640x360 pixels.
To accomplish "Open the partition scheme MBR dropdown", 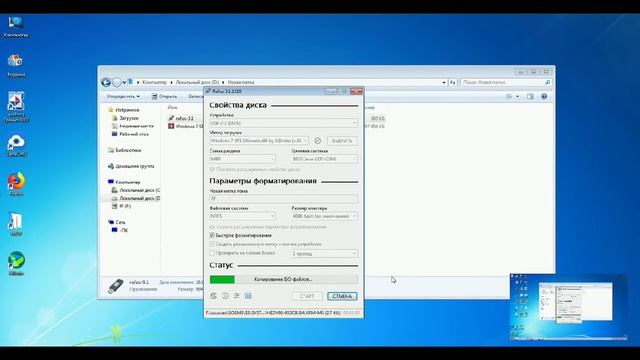I will coord(242,159).
